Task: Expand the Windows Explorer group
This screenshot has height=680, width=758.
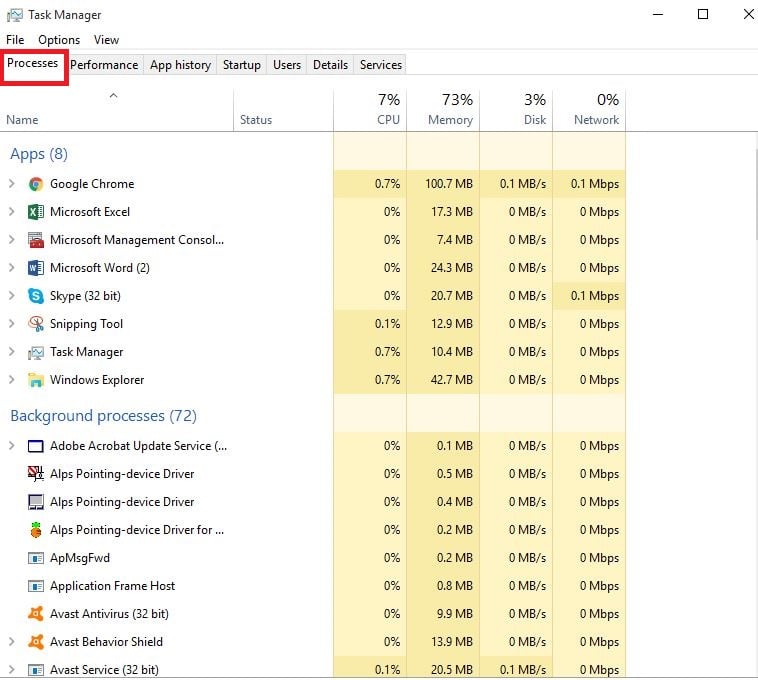Action: tap(12, 380)
